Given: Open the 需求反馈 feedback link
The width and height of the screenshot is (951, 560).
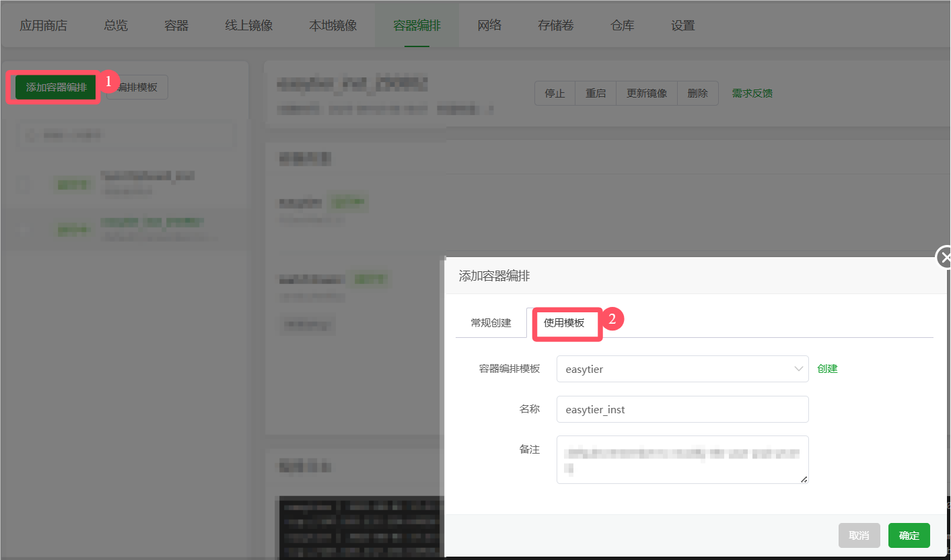Looking at the screenshot, I should click(x=752, y=93).
